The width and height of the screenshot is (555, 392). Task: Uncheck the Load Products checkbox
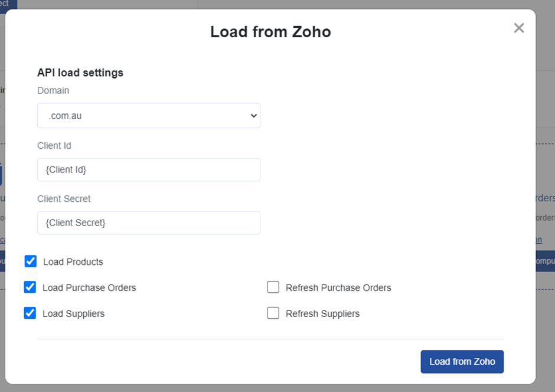click(31, 261)
